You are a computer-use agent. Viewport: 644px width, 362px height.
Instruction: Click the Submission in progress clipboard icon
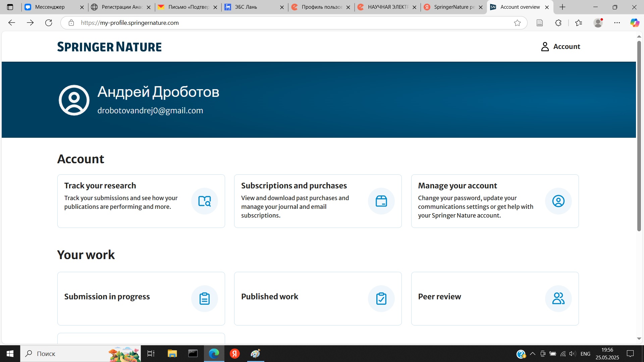[204, 299]
